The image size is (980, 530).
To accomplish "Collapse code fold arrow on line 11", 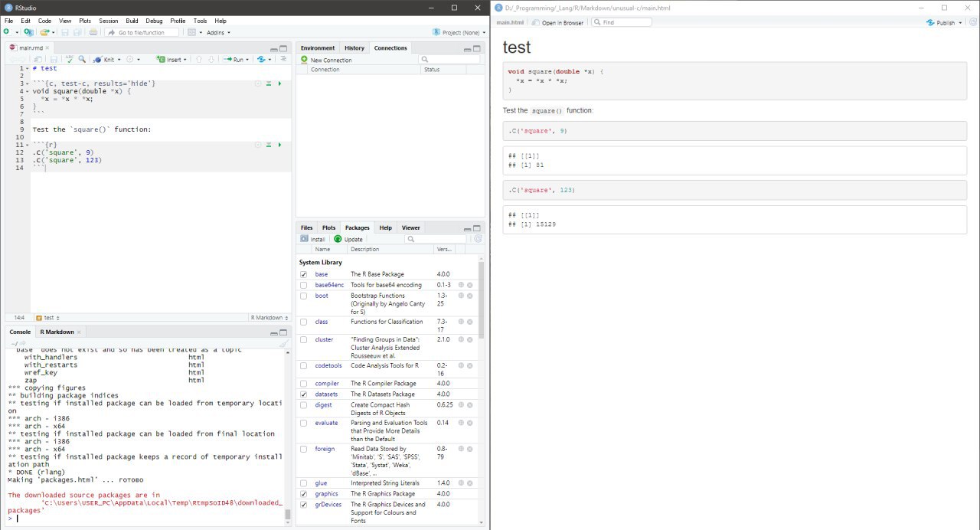I will tap(28, 145).
